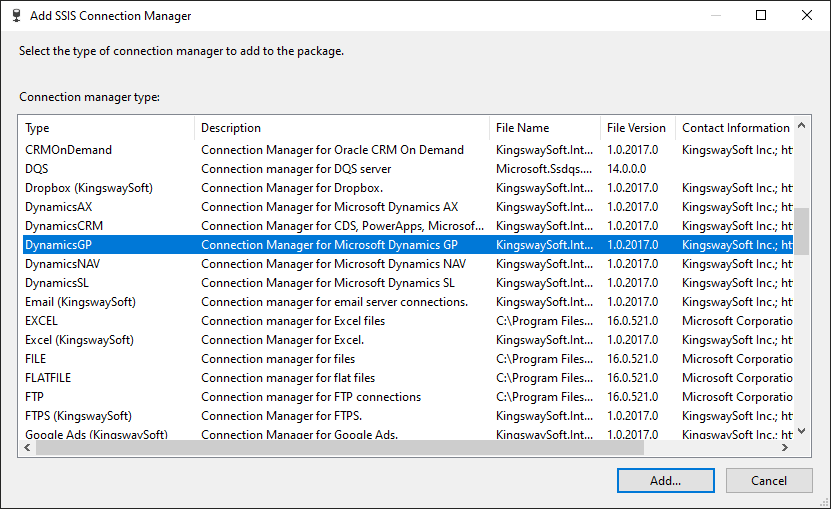Image resolution: width=831 pixels, height=509 pixels.
Task: Click description 'Connection Manager for Dropbox.'
Action: [292, 188]
